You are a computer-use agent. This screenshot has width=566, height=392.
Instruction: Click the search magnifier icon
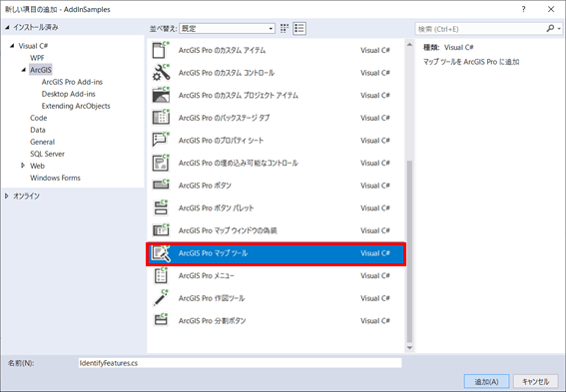550,28
